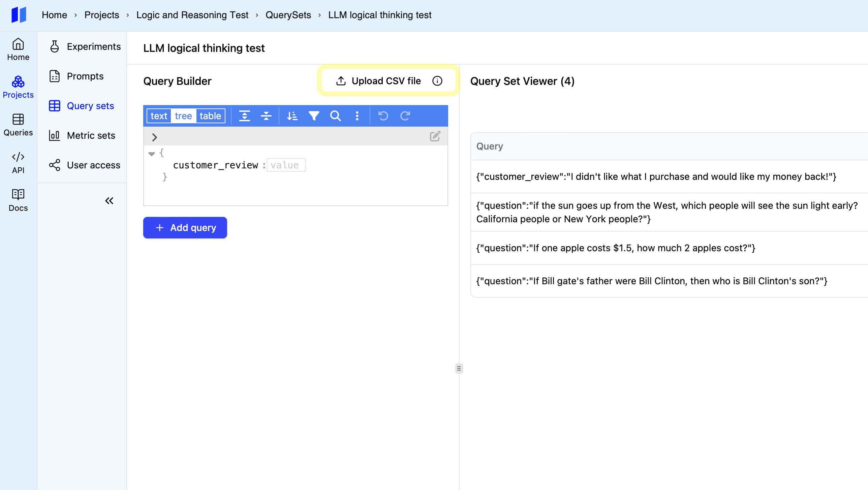Viewport: 868px width, 490px height.
Task: Open the Experiments menu item
Action: (93, 46)
